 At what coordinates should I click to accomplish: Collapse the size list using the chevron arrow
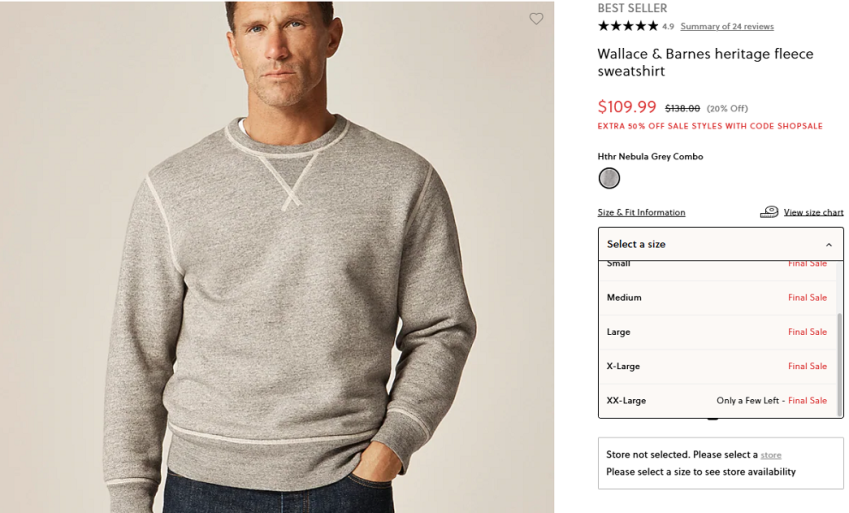tap(828, 245)
